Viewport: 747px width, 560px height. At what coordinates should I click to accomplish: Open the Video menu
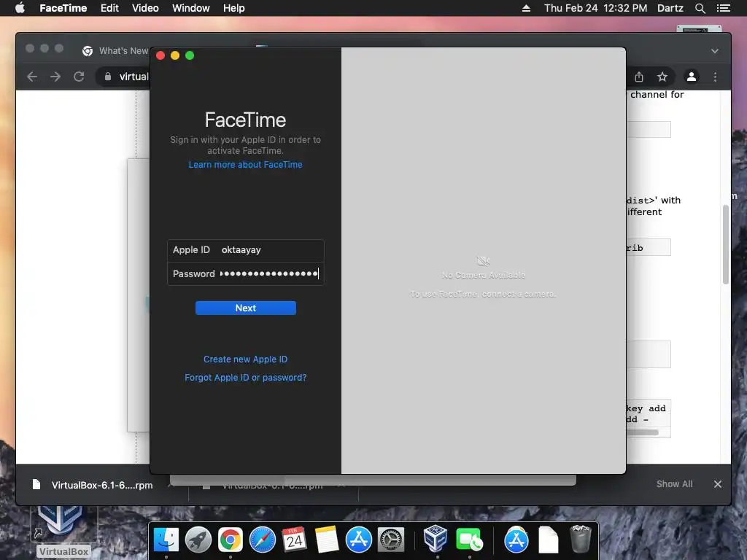coord(145,8)
